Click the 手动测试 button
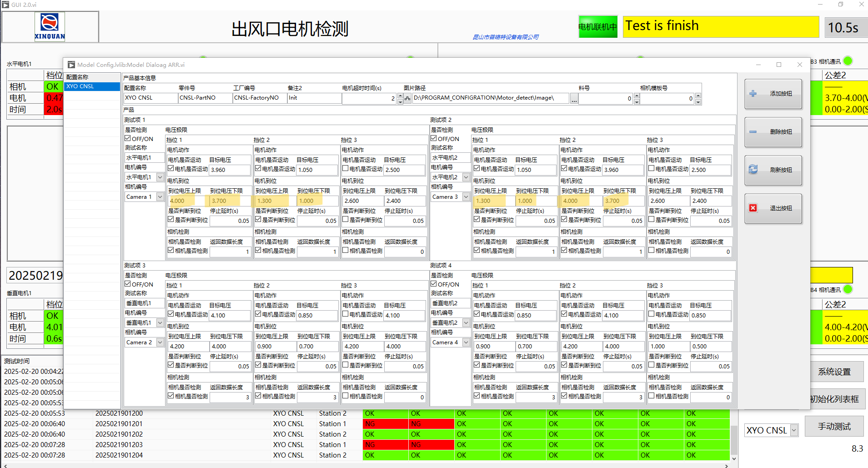Viewport: 868px width, 468px height. (x=834, y=426)
